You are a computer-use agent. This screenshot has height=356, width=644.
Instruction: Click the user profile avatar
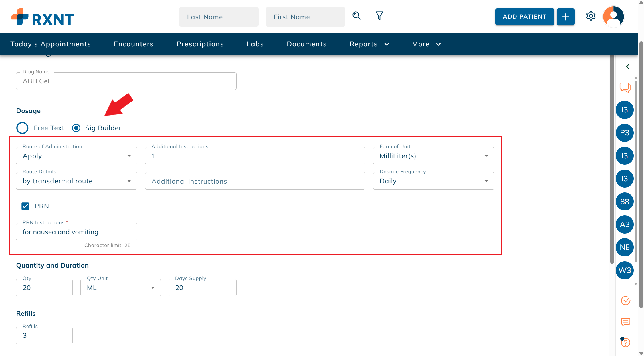[x=613, y=17]
